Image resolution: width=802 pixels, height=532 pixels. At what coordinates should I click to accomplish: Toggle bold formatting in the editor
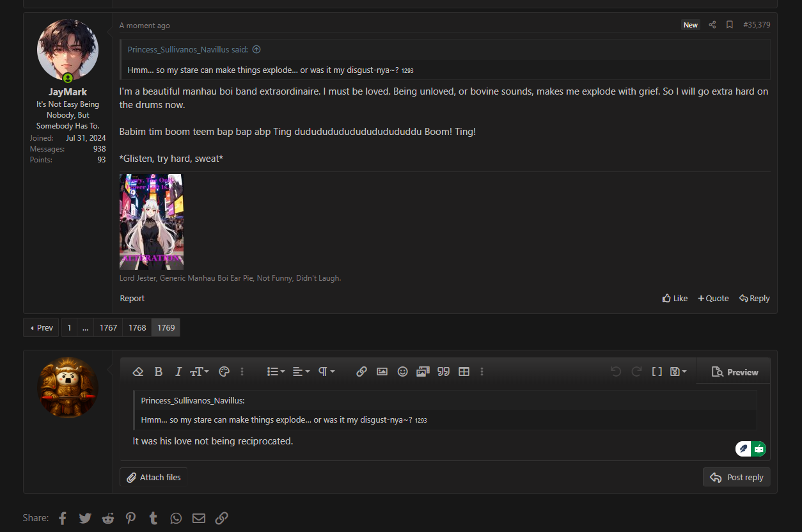click(x=159, y=372)
